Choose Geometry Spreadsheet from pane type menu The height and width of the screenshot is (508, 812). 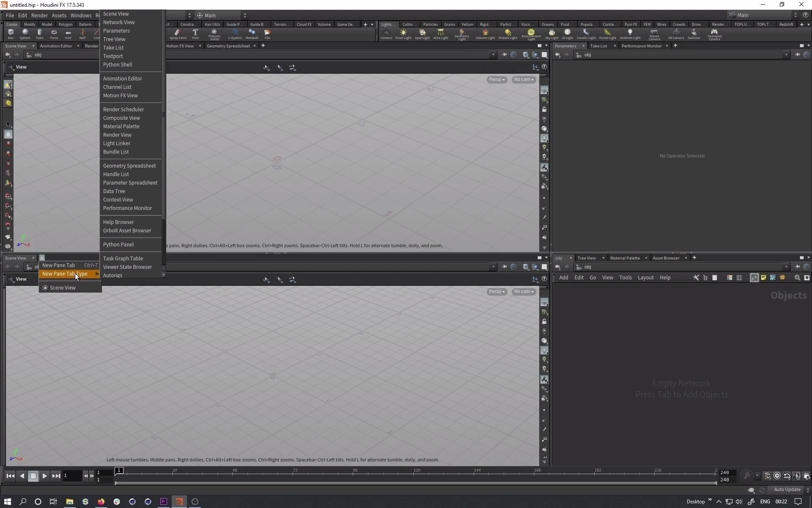pyautogui.click(x=129, y=166)
